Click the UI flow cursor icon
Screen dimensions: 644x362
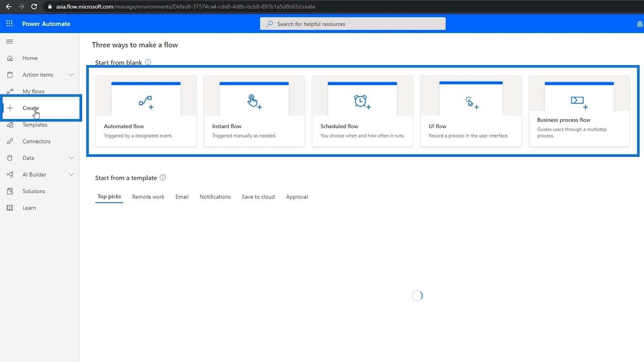click(471, 102)
